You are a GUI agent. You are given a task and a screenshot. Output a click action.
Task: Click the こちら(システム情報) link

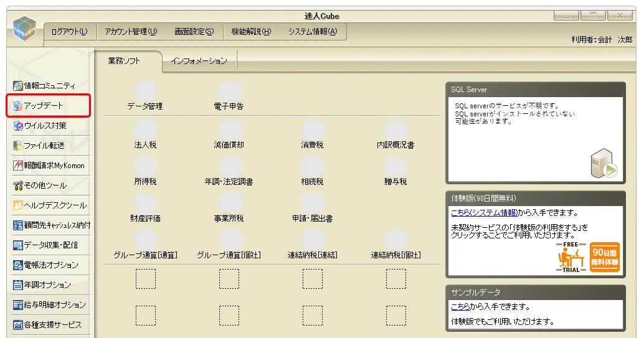(484, 213)
